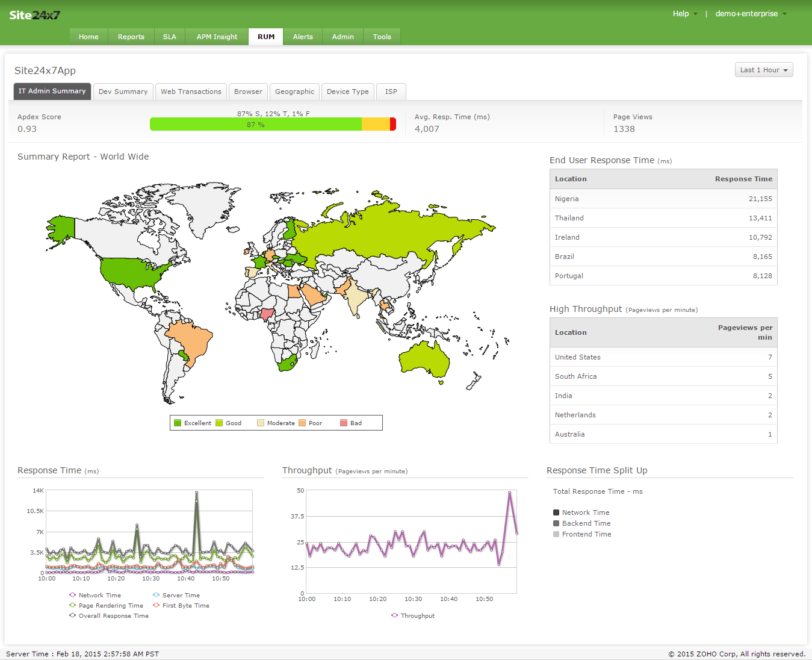Switch to the Browser tab

coord(248,92)
